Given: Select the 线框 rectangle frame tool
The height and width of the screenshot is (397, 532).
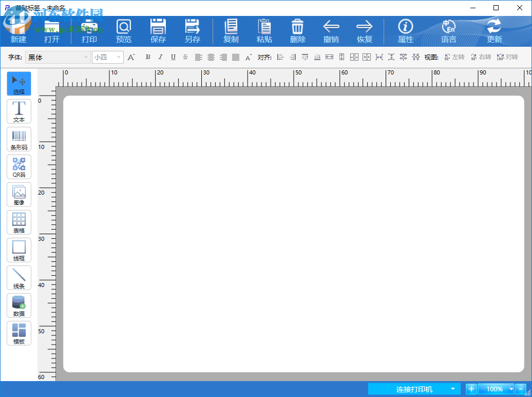Looking at the screenshot, I should point(19,250).
